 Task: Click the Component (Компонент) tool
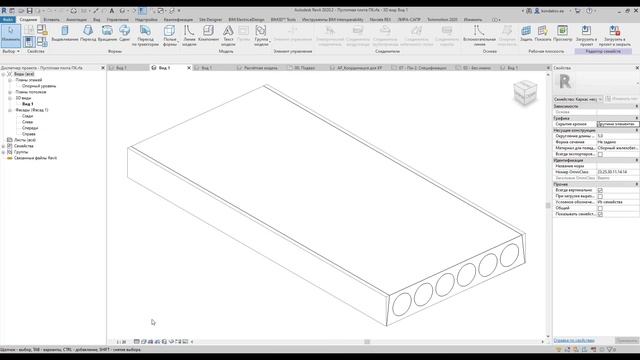click(208, 33)
